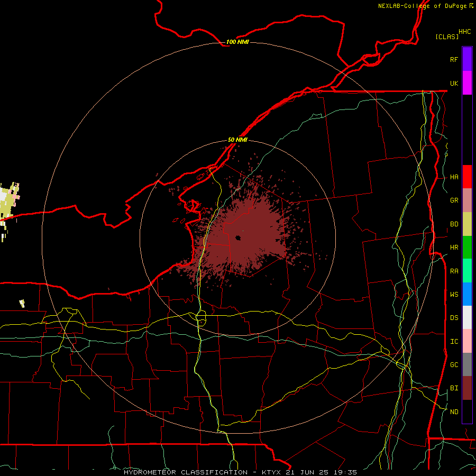Click the IC pink legend color block

tap(467, 341)
